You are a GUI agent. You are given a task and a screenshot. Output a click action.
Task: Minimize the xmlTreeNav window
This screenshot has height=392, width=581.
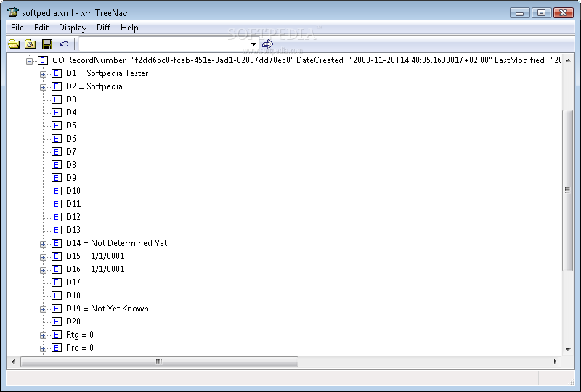tap(519, 13)
